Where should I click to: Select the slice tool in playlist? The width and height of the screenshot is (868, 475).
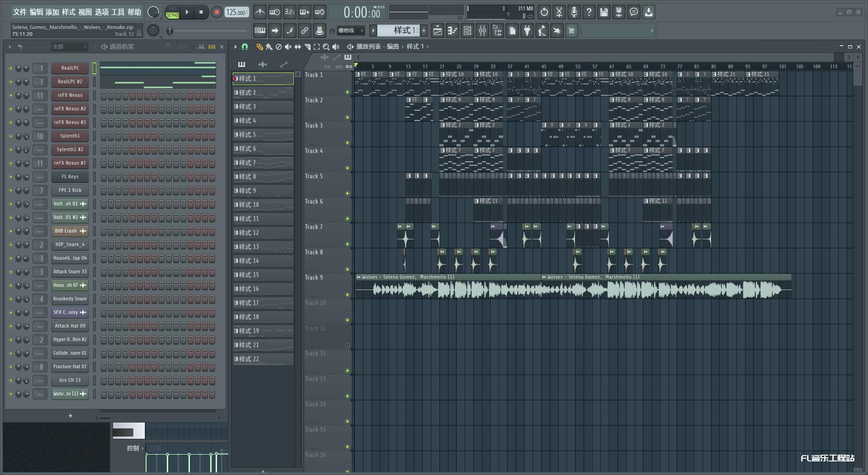click(307, 47)
